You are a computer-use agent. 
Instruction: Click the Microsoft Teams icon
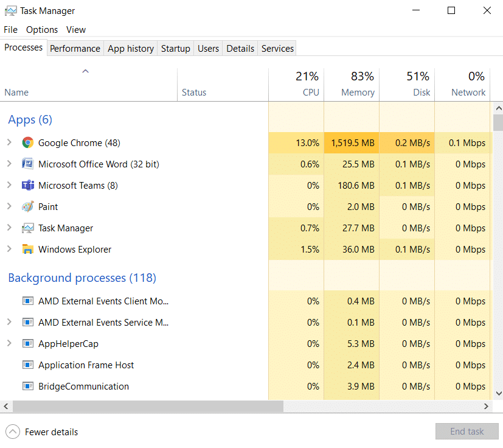click(27, 186)
